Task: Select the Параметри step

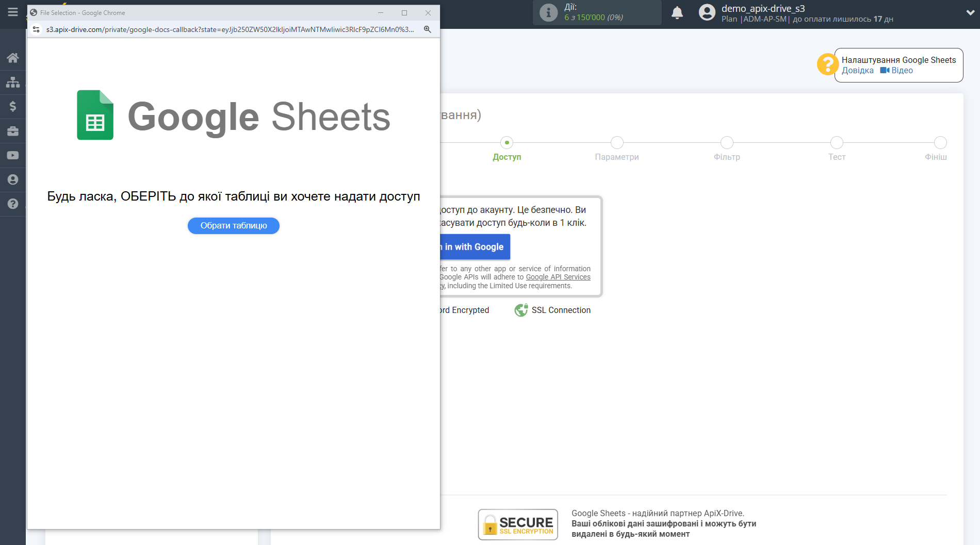Action: tap(616, 143)
